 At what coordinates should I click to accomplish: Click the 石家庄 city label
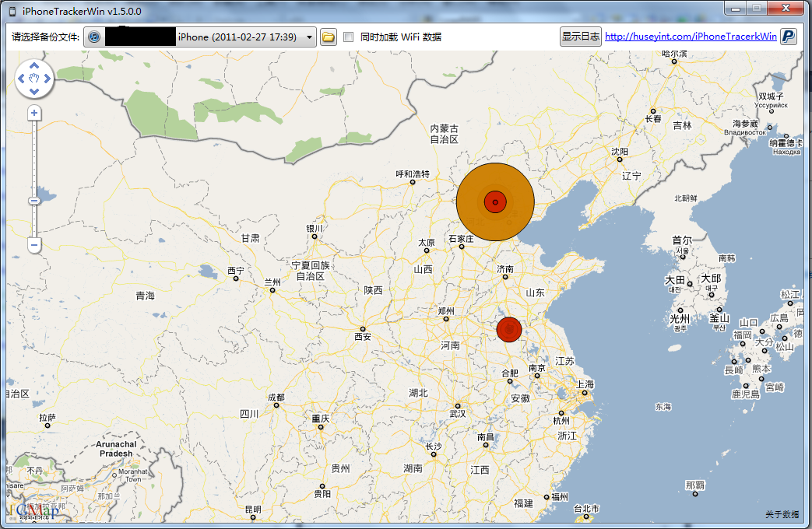click(461, 239)
